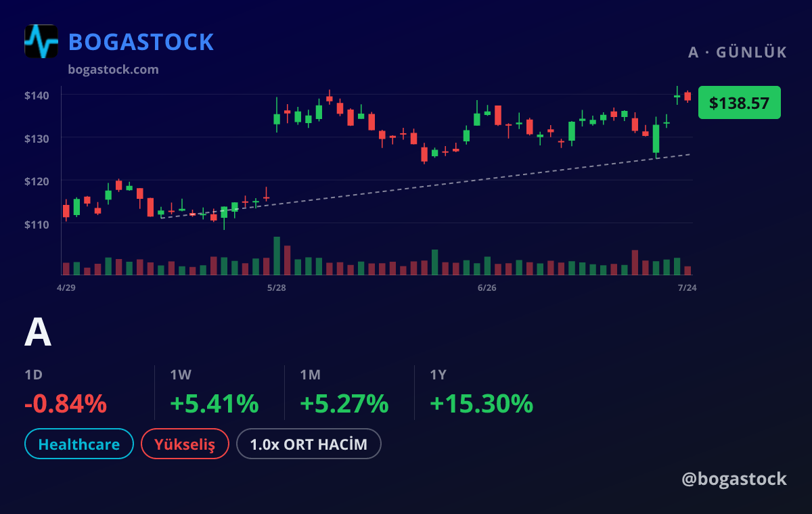The image size is (812, 514).
Task: Click the 6/26 date marker on axis
Action: pyautogui.click(x=487, y=288)
